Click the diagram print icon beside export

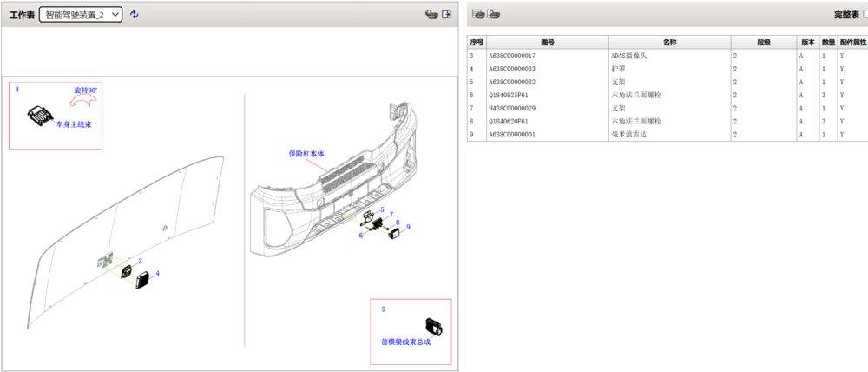pos(431,15)
